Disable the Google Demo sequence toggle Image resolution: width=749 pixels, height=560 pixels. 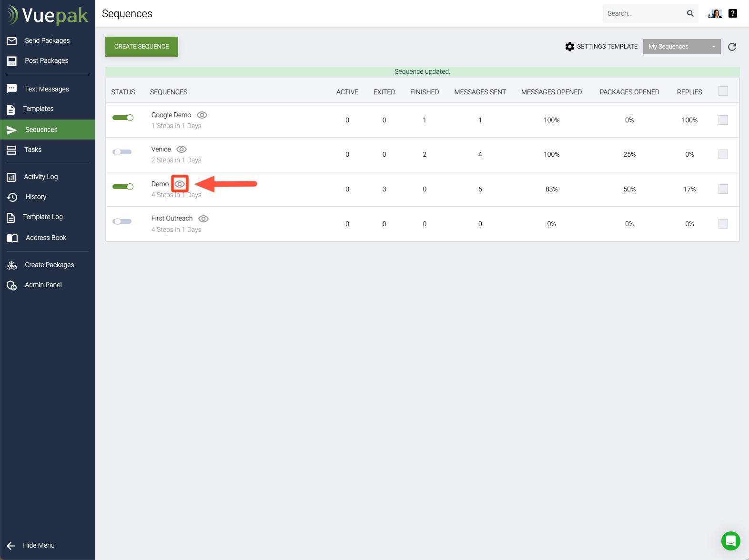[x=123, y=118]
